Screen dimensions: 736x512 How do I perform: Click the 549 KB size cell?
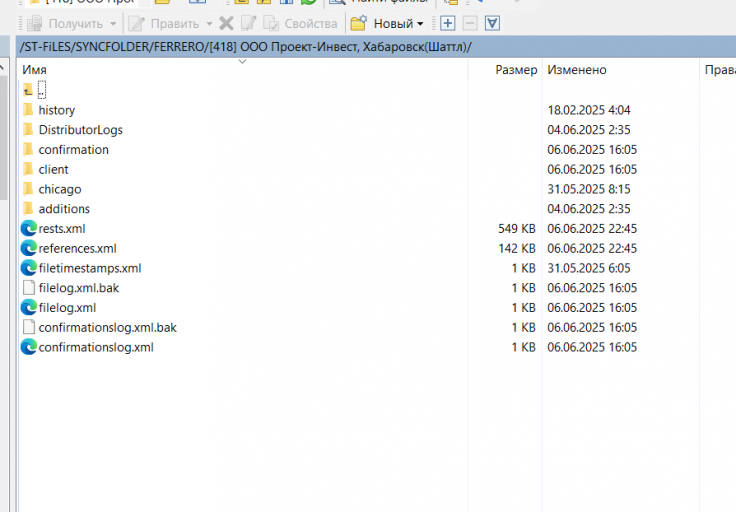516,229
